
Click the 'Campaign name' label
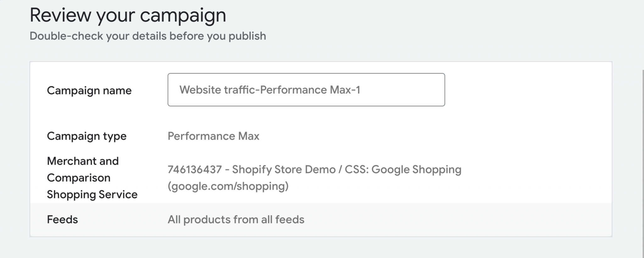(89, 91)
